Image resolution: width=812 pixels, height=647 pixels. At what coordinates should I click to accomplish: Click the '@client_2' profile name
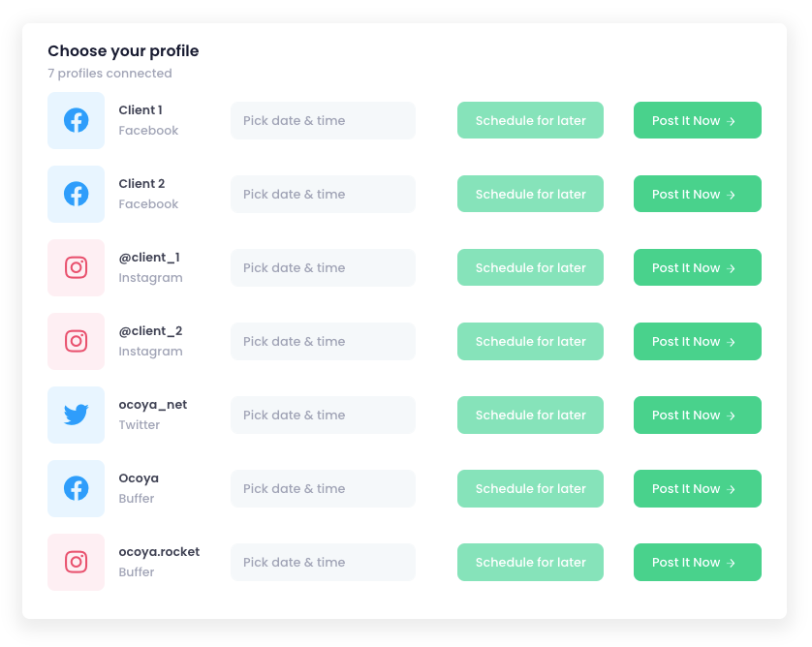click(150, 330)
